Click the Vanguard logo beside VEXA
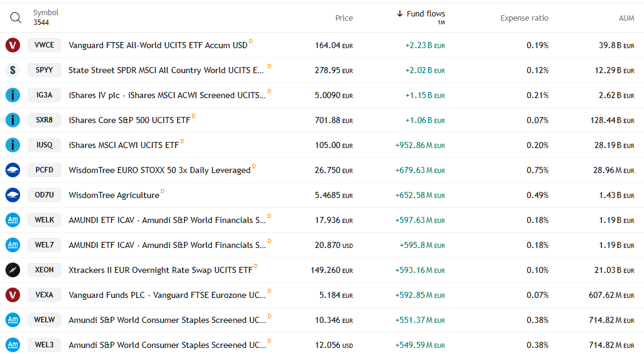 [13, 295]
